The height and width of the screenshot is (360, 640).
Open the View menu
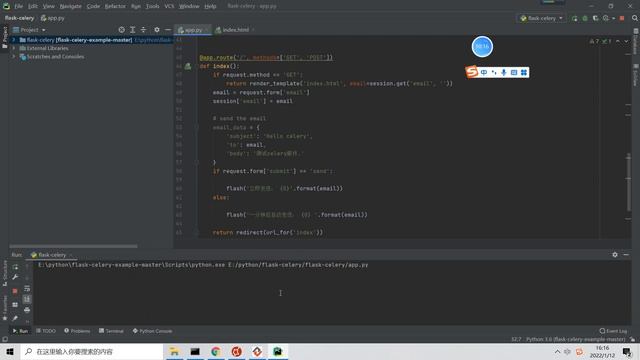click(x=49, y=6)
